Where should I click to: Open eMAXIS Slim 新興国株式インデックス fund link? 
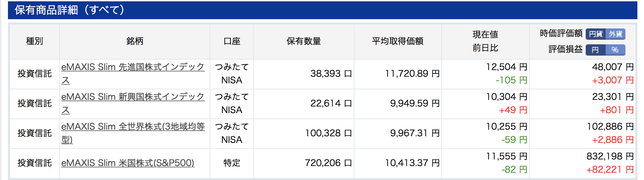[133, 103]
